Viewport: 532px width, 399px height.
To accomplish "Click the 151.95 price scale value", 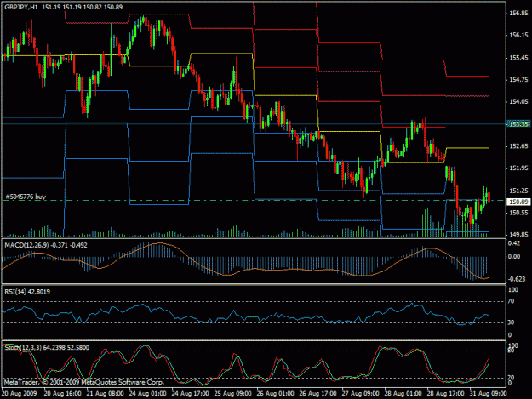I will tap(518, 168).
